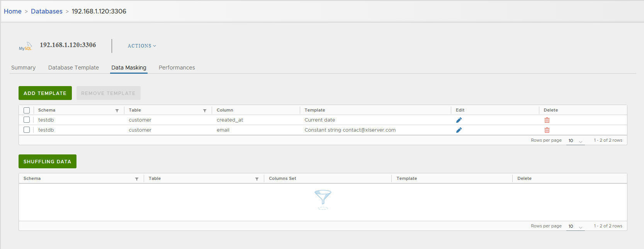Open the Actions dropdown menu
Screen dimensions: 644x249
pyautogui.click(x=142, y=46)
